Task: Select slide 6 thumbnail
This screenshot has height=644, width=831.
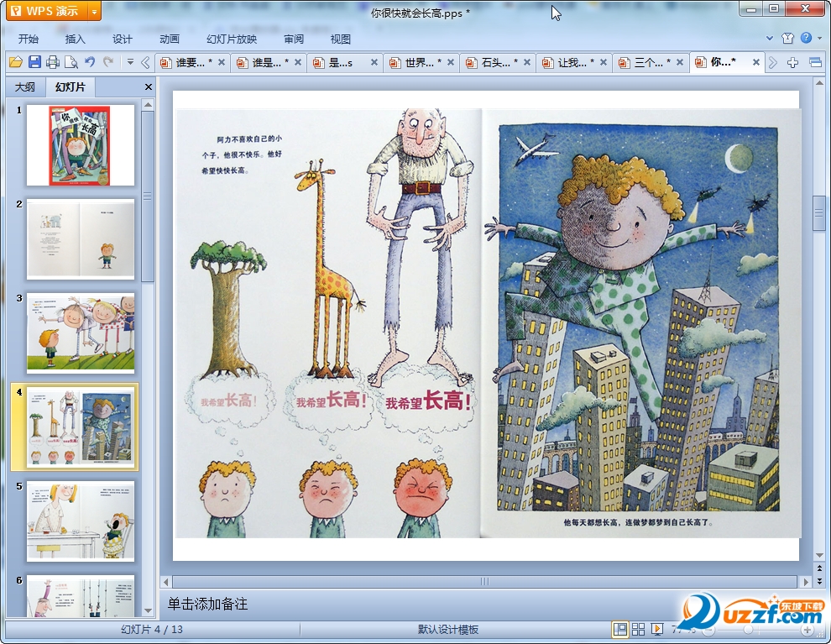Action: pos(81,596)
